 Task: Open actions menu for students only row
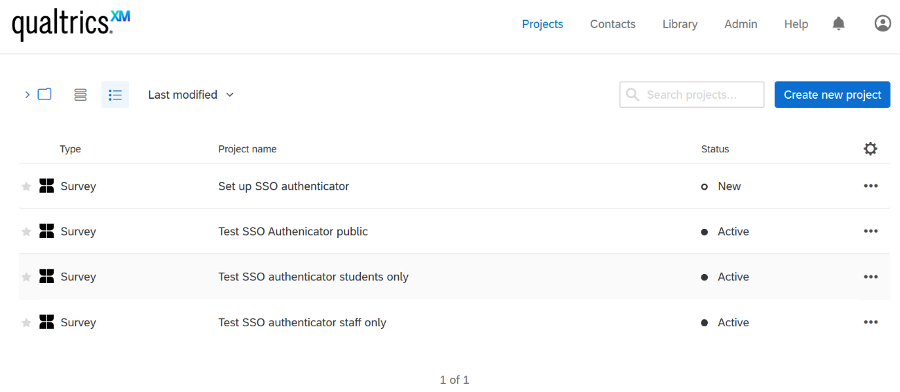[870, 277]
